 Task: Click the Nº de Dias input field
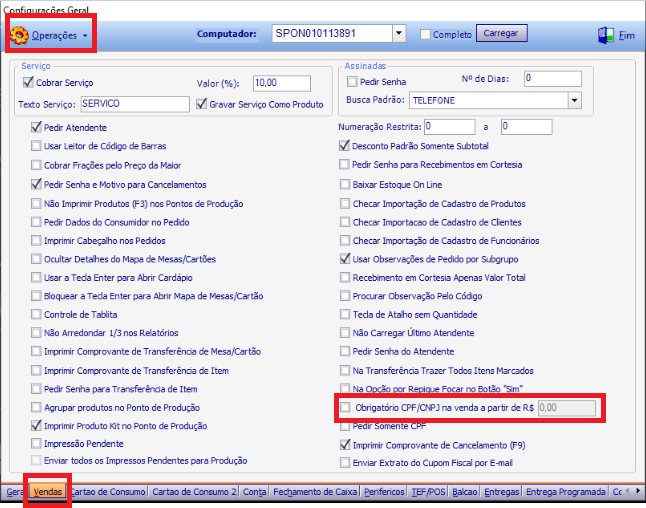pos(552,78)
